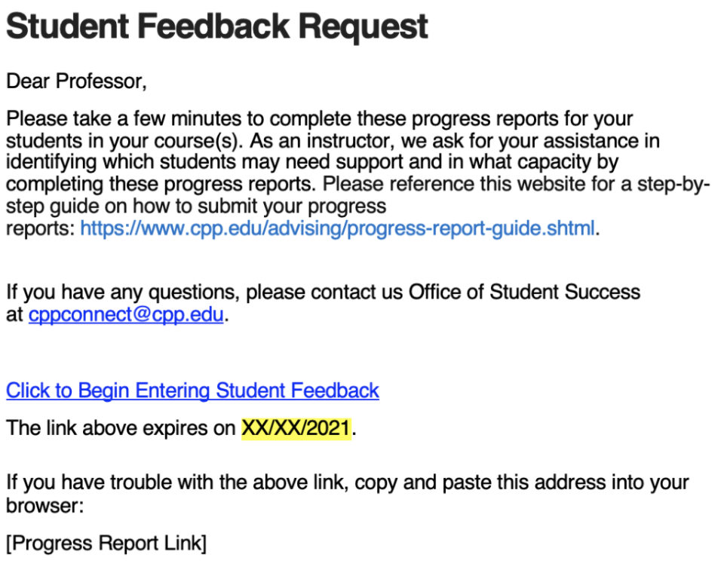Click The link above expires on text
The image size is (724, 588).
(121, 429)
